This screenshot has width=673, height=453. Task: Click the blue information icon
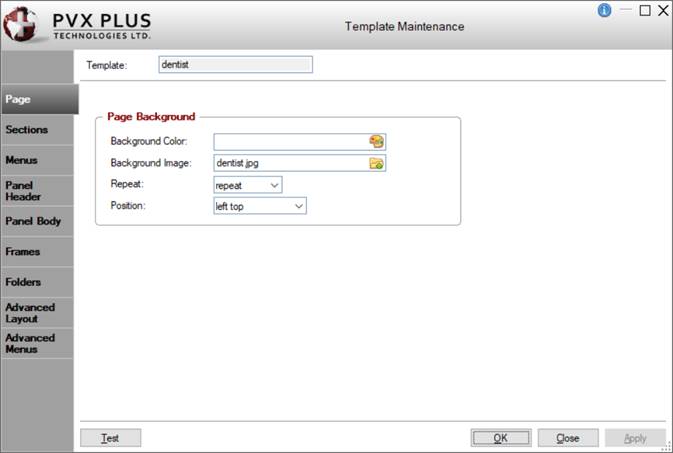604,10
